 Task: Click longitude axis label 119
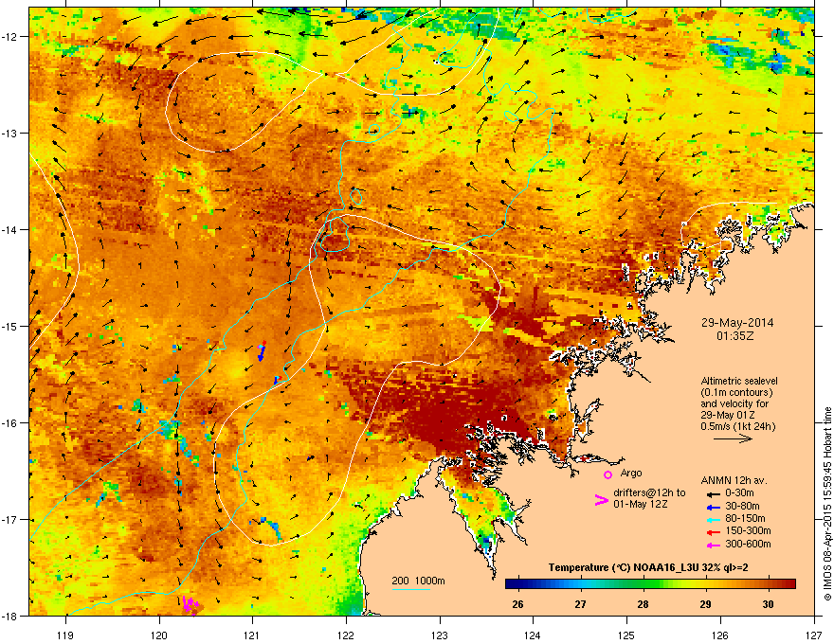(65, 635)
